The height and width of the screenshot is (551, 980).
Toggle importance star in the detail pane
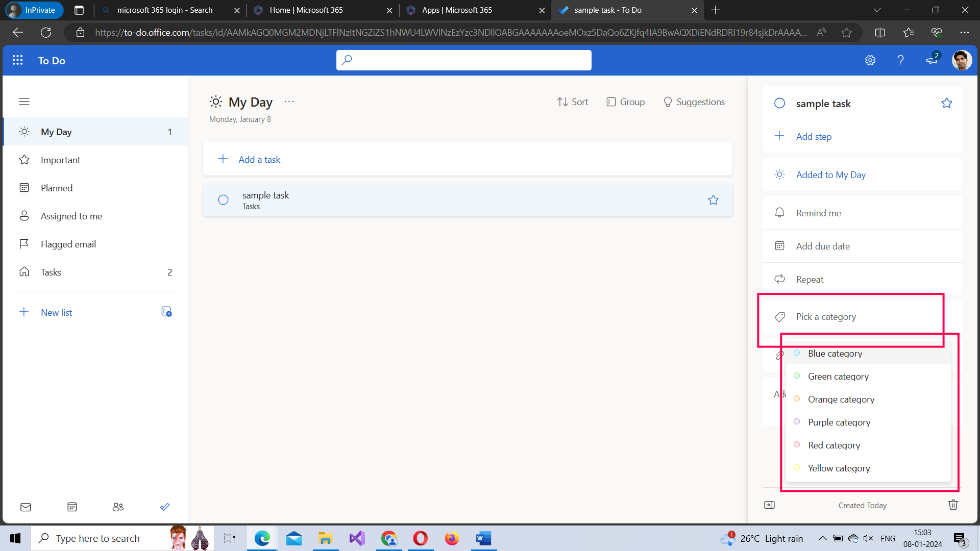pyautogui.click(x=947, y=103)
